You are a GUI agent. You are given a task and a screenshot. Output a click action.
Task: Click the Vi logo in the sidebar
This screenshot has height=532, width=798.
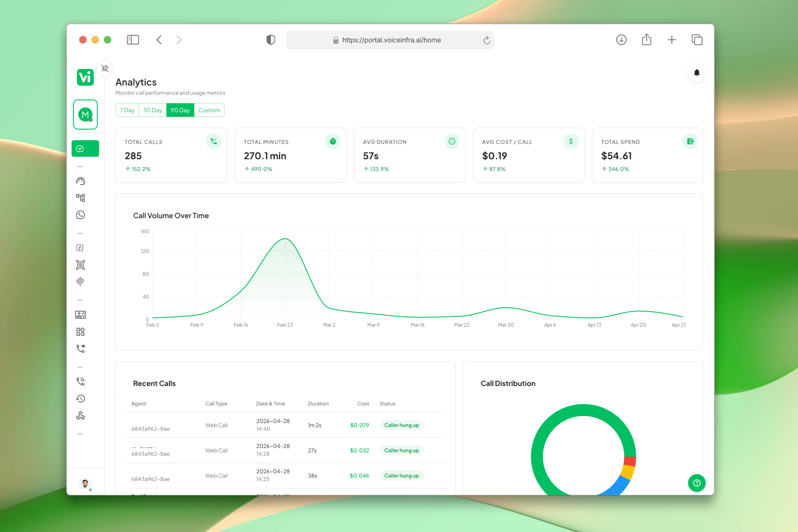click(85, 77)
